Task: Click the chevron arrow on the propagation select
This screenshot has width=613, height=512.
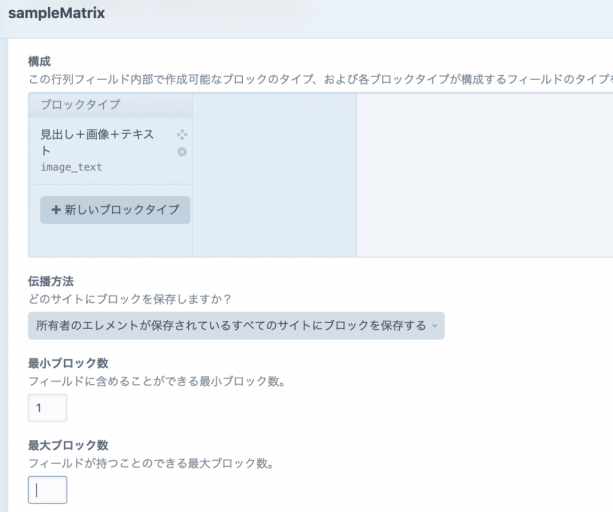Action: coord(435,326)
